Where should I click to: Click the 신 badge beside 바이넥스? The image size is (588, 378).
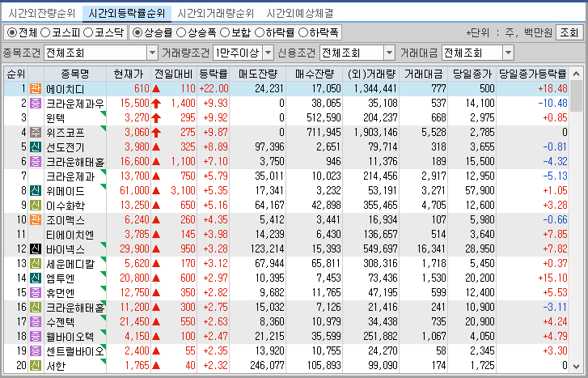(36, 248)
